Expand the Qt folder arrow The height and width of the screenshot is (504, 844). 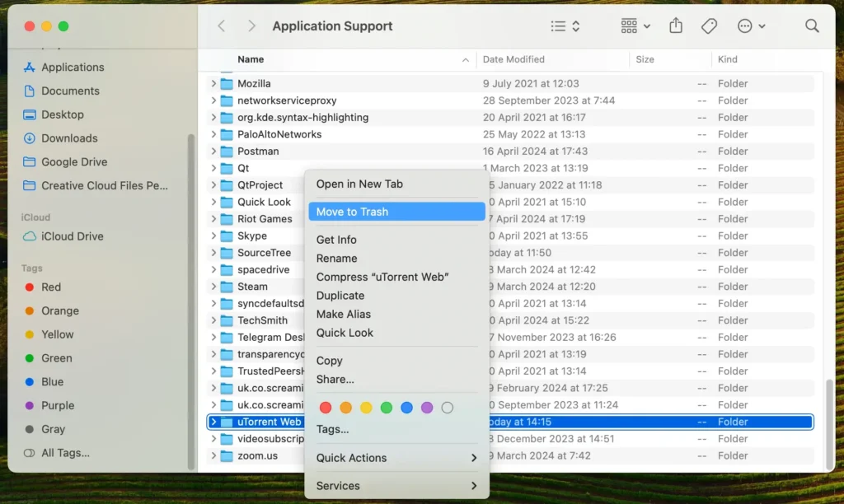point(213,168)
